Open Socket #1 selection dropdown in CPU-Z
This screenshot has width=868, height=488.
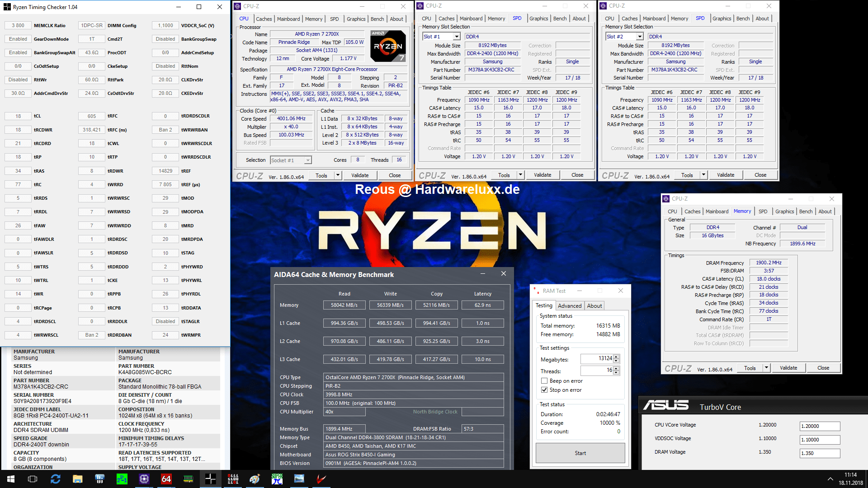click(308, 160)
